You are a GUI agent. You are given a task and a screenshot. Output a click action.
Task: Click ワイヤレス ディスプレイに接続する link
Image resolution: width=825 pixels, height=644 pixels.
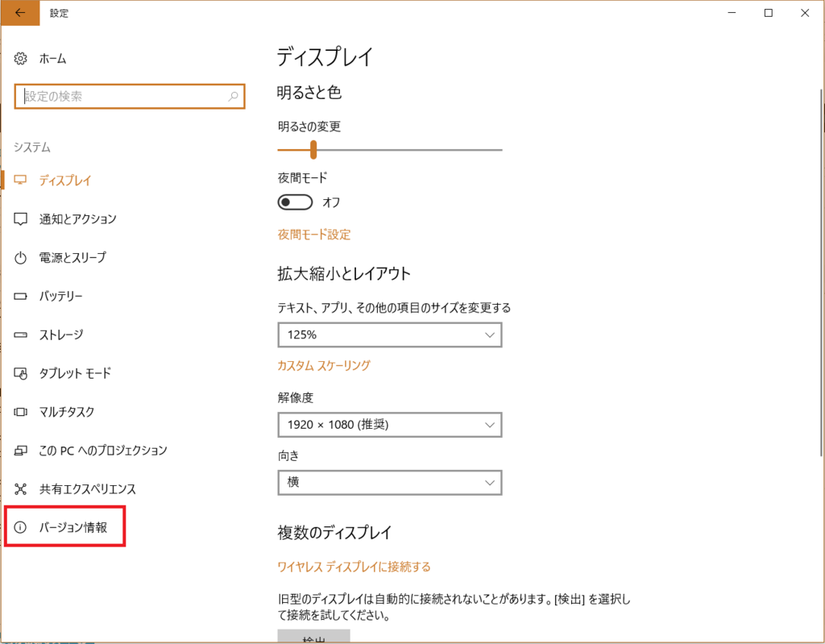point(354,567)
